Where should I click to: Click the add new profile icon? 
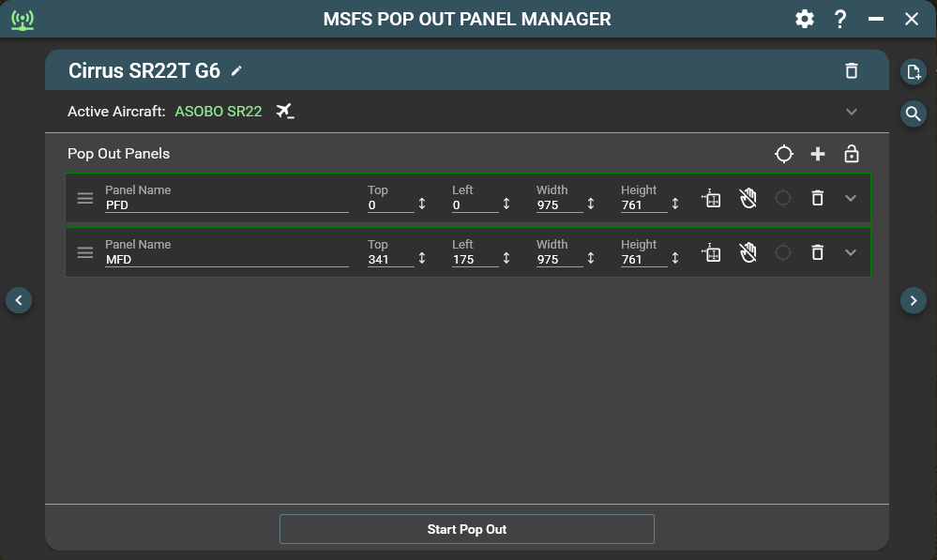point(914,71)
